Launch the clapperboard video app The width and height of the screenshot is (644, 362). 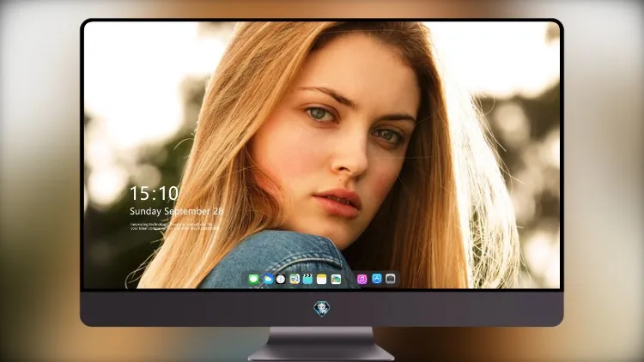pyautogui.click(x=307, y=279)
